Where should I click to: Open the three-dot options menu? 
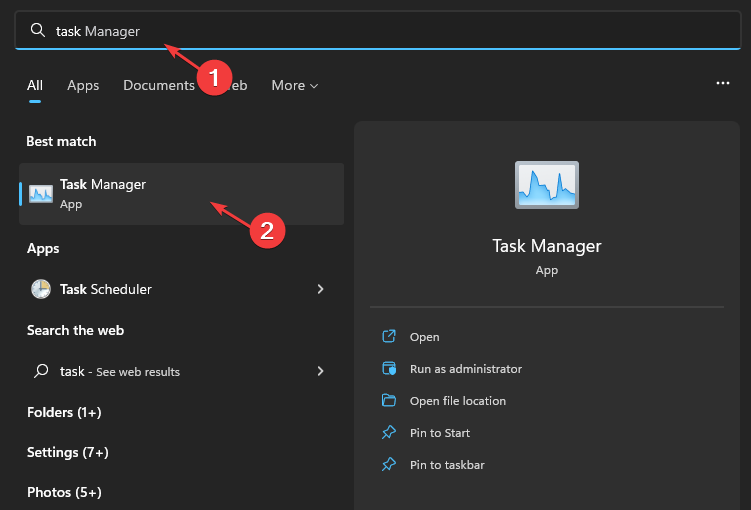723,83
